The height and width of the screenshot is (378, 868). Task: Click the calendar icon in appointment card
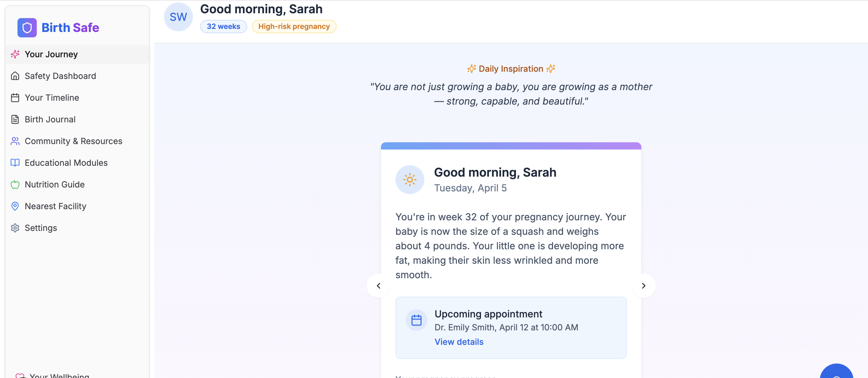pos(417,320)
